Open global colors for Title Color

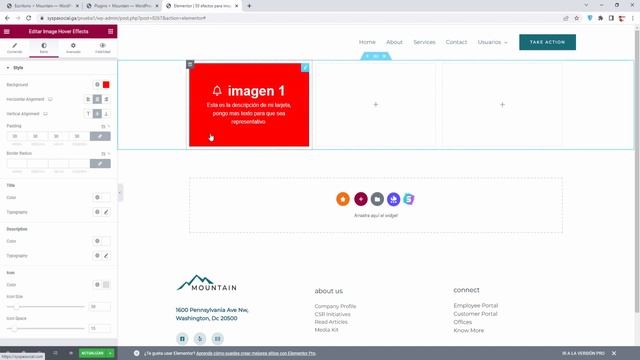[x=97, y=198]
